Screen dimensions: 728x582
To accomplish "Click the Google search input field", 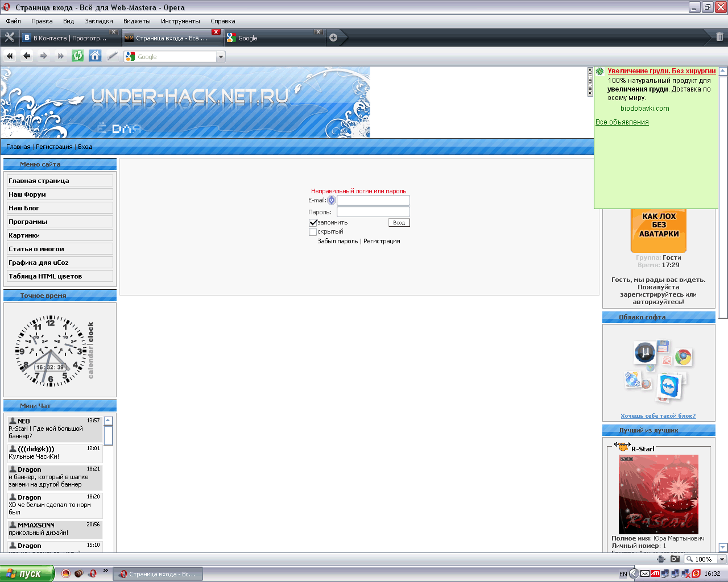I will pos(176,57).
